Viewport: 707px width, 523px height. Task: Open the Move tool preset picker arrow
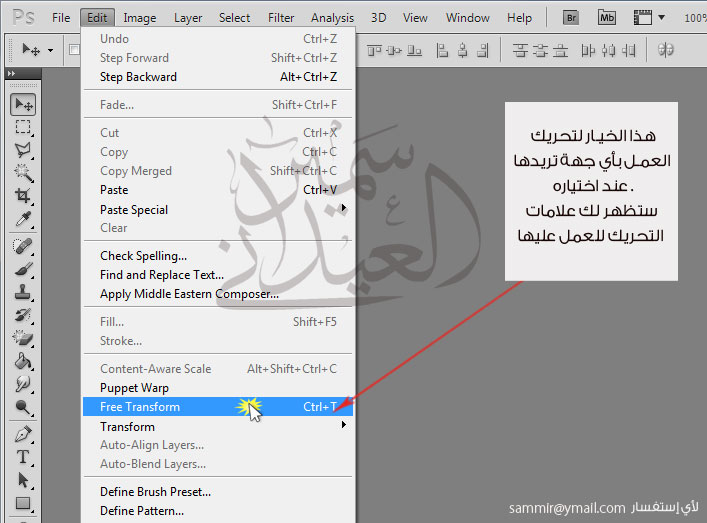click(x=50, y=50)
